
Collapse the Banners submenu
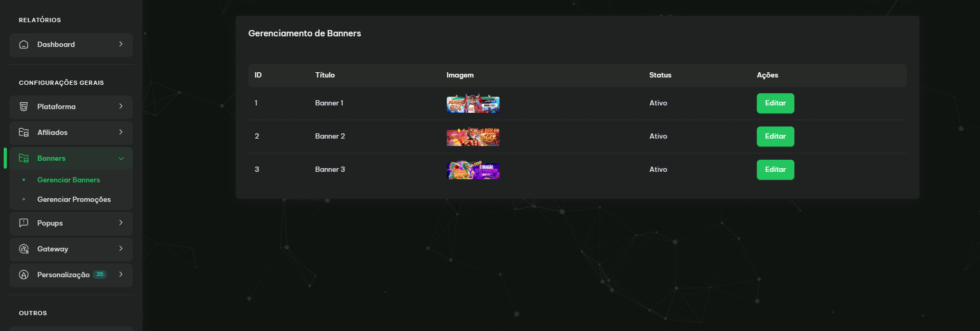click(122, 158)
